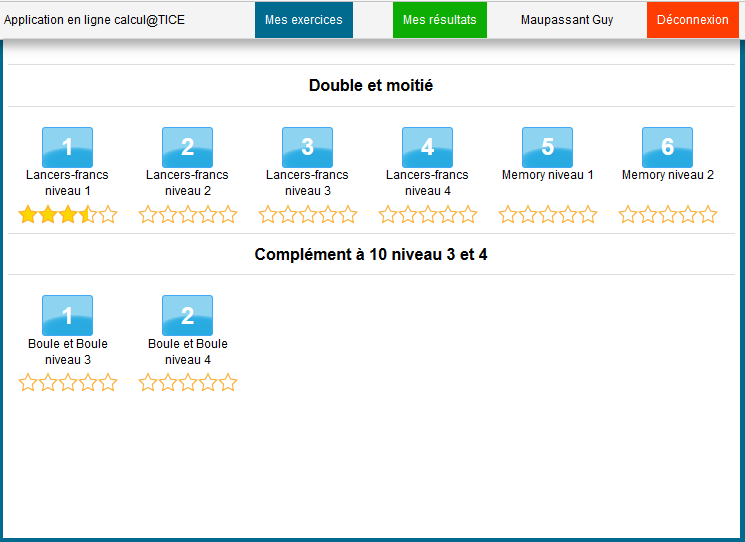Screen dimensions: 745x542
Task: Open the Mes résultats tab
Action: tap(439, 20)
